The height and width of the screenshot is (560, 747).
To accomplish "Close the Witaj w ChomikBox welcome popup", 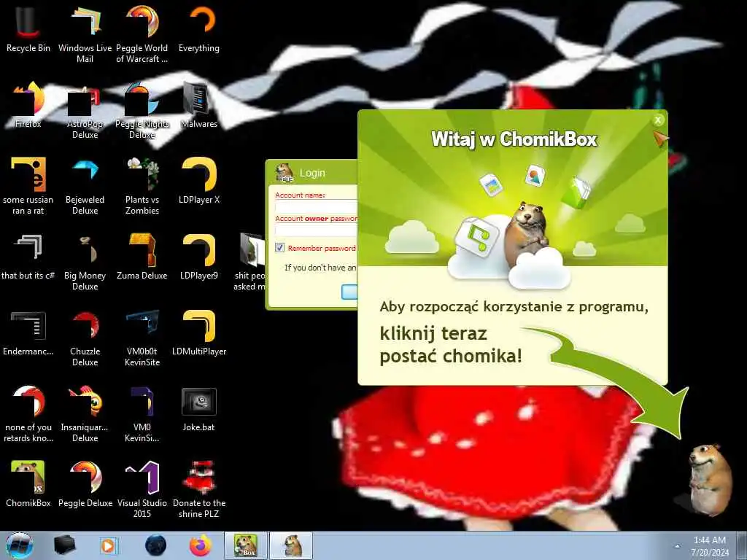I will click(x=658, y=120).
